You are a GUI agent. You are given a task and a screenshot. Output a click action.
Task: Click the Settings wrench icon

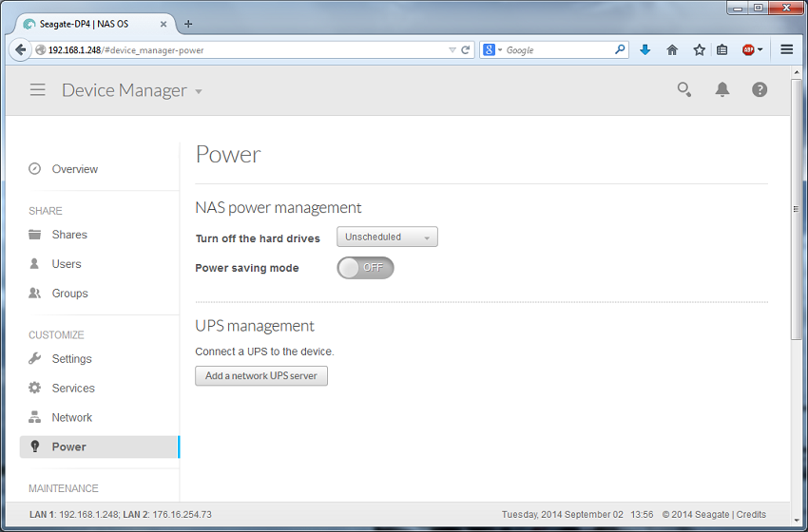pyautogui.click(x=34, y=358)
